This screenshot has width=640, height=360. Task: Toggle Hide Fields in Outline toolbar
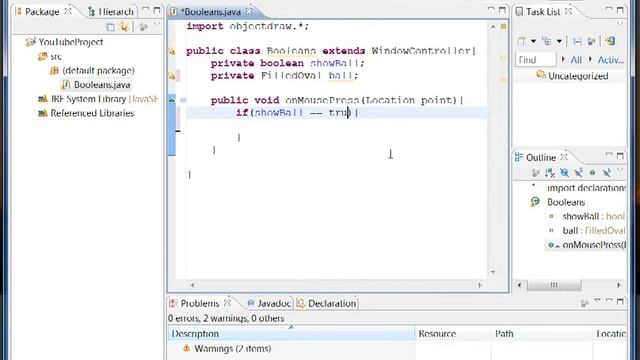(x=564, y=173)
